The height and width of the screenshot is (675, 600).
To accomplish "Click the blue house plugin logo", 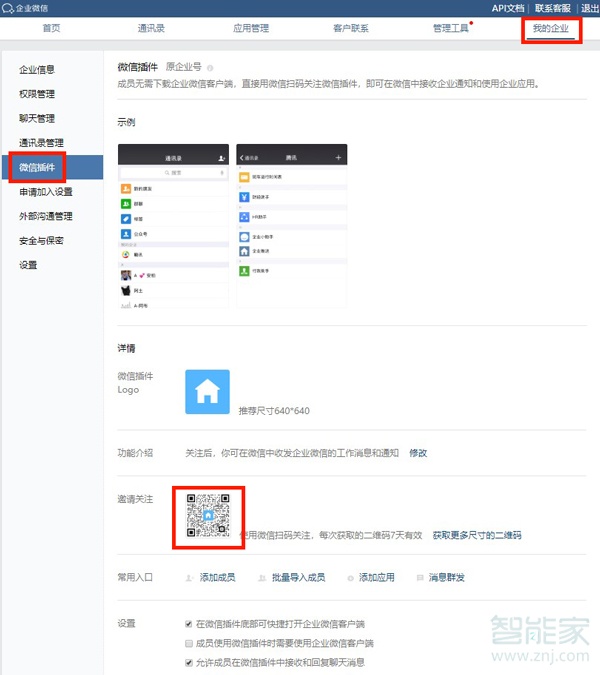I will tap(207, 391).
